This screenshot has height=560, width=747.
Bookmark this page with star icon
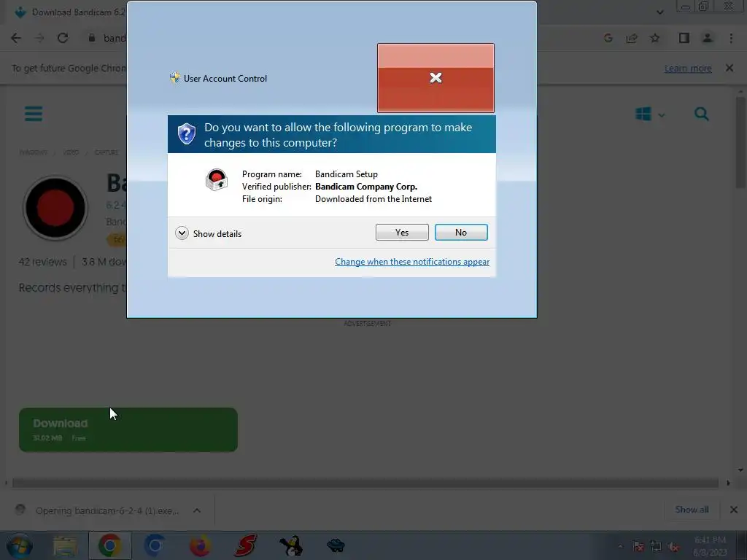point(655,38)
